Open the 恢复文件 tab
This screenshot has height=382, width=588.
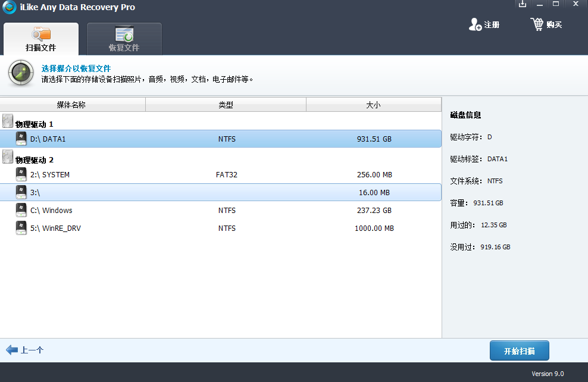click(x=124, y=39)
